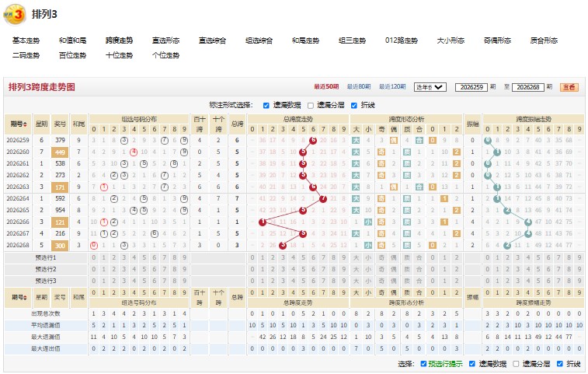Enable top 遗漏分层 checkbox
This screenshot has height=374, width=588.
(x=311, y=106)
